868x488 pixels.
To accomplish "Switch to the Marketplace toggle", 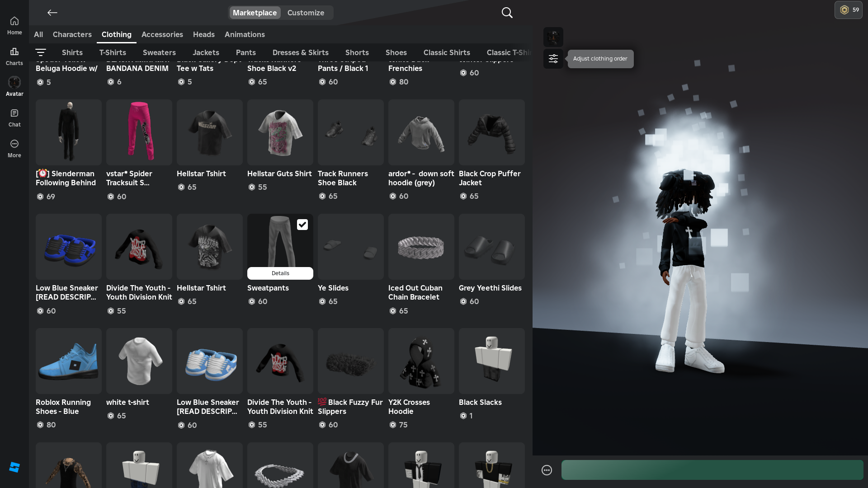I will pos(255,13).
